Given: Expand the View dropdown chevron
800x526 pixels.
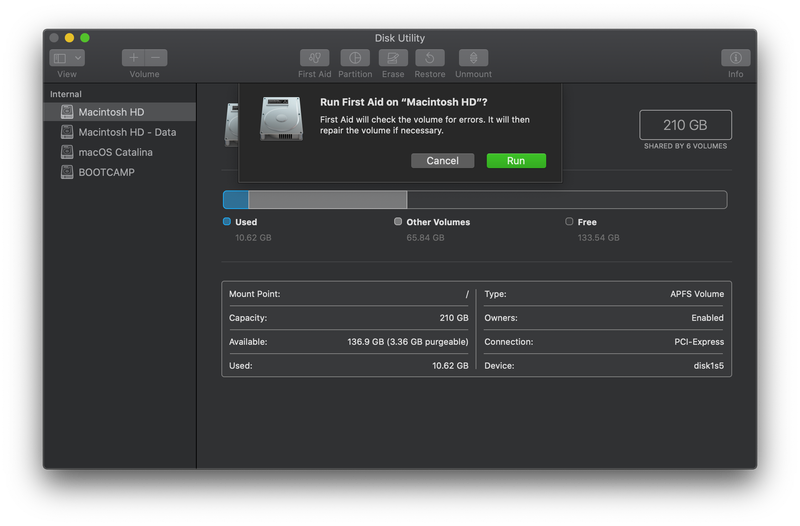Looking at the screenshot, I should tap(78, 58).
